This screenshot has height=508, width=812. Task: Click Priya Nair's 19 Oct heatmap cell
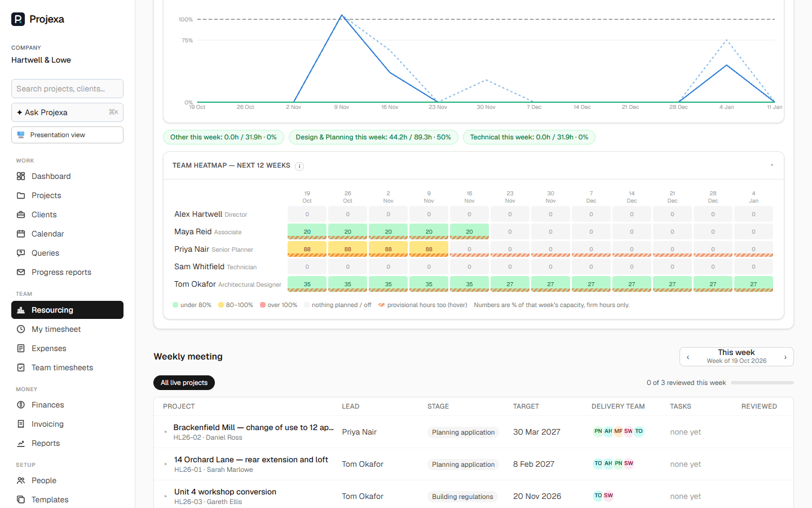(307, 249)
